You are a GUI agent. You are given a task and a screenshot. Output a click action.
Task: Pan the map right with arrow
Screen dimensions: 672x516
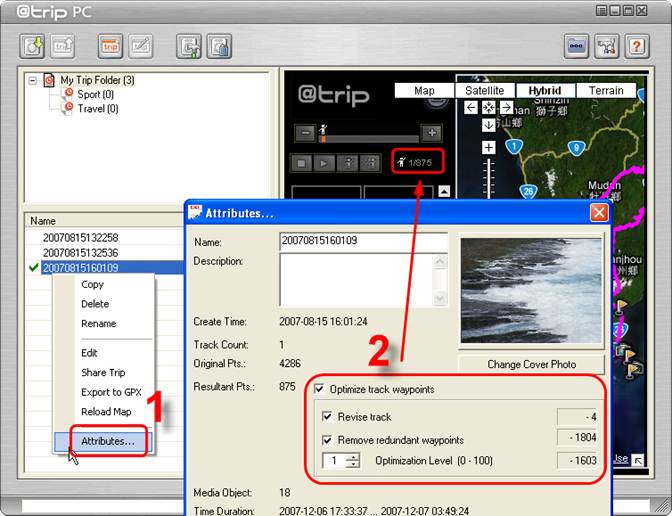click(507, 107)
